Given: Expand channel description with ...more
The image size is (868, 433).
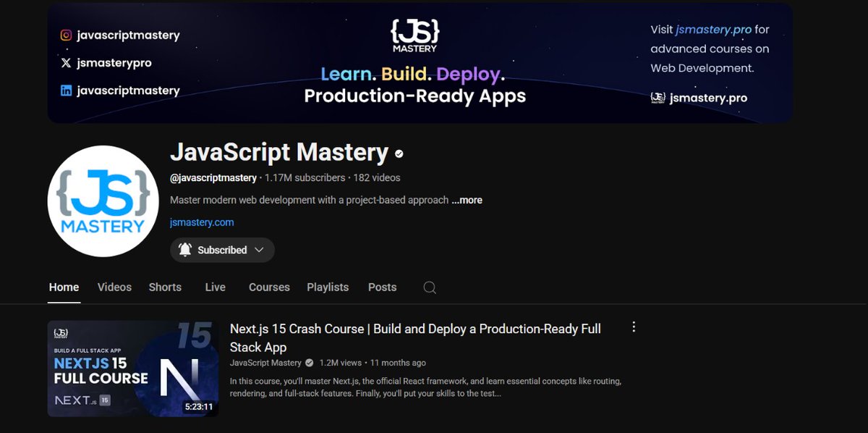Looking at the screenshot, I should point(467,200).
